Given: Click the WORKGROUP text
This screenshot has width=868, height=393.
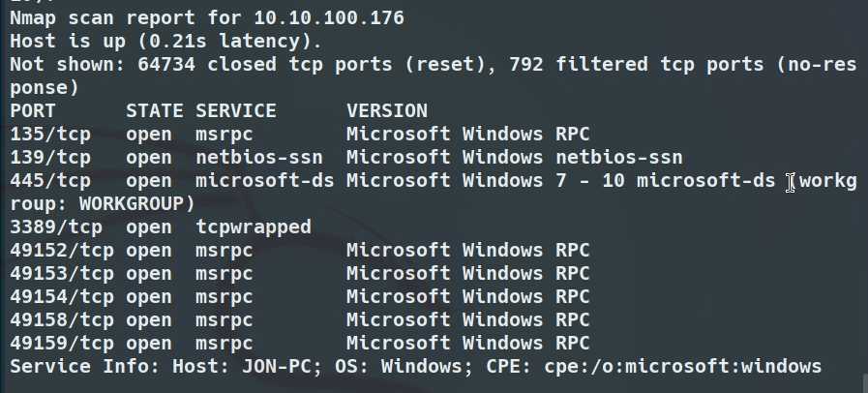Looking at the screenshot, I should (x=132, y=204).
